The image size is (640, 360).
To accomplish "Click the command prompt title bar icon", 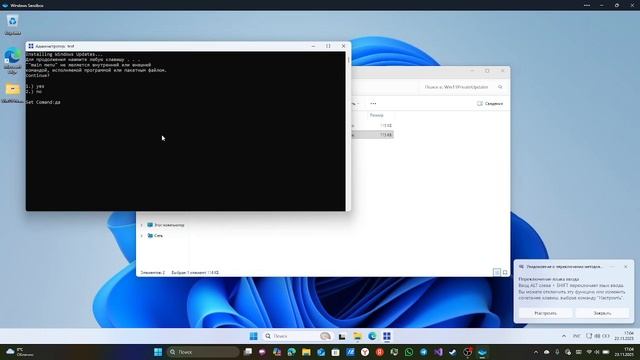I will tap(31, 46).
